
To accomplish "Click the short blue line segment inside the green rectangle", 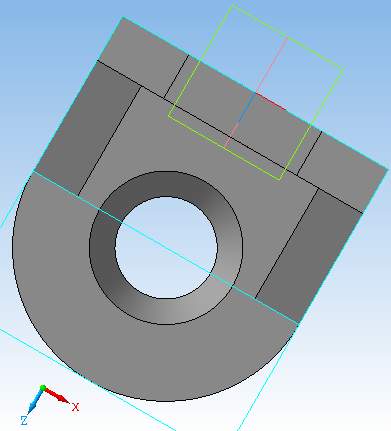I will [247, 108].
